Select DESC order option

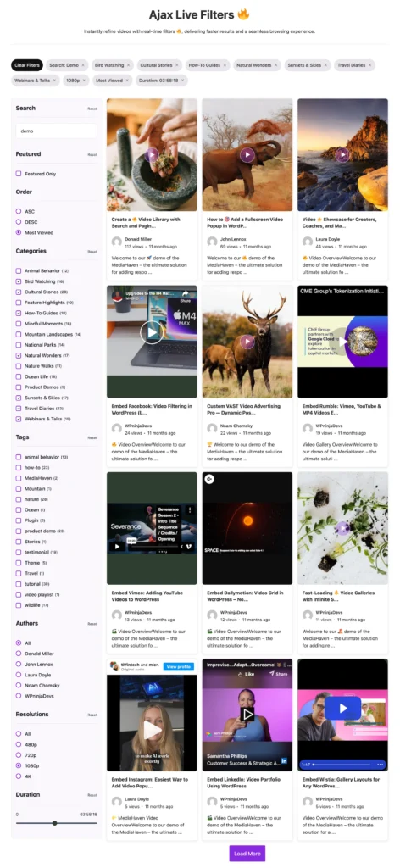pos(19,222)
